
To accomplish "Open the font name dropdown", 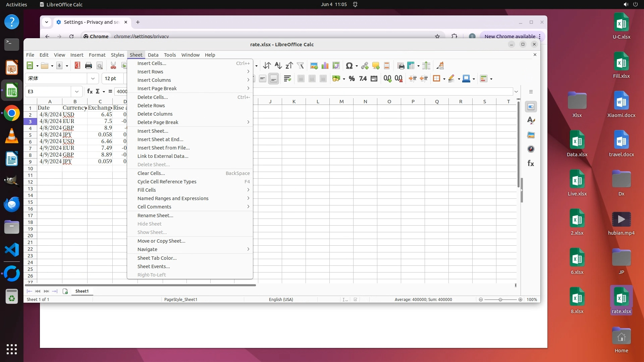I will [93, 78].
